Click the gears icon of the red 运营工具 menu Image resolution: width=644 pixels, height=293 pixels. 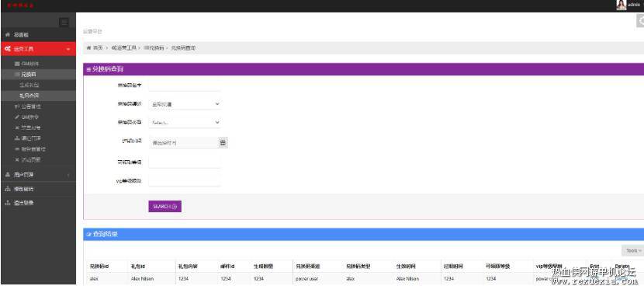8,49
